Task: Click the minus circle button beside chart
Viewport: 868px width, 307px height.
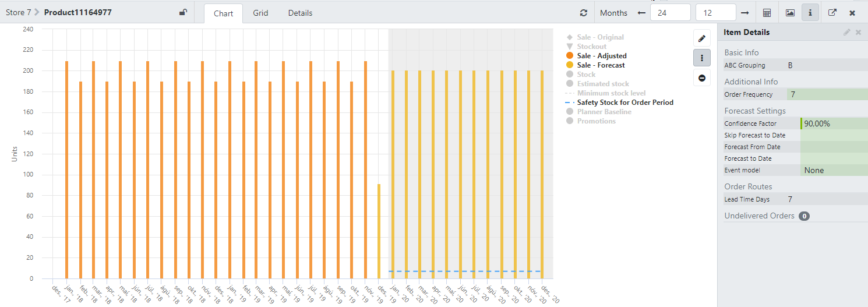Action: click(702, 77)
